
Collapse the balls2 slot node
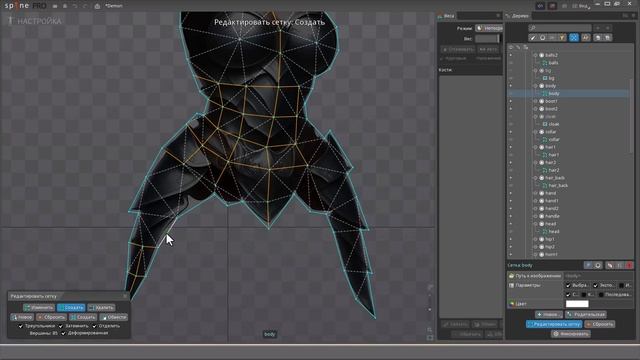(535, 55)
